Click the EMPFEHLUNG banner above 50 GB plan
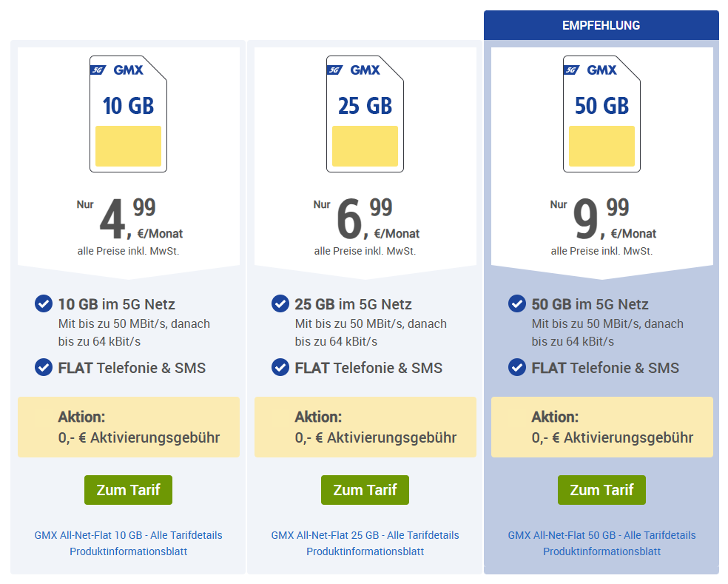Image resolution: width=728 pixels, height=584 pixels. (601, 25)
